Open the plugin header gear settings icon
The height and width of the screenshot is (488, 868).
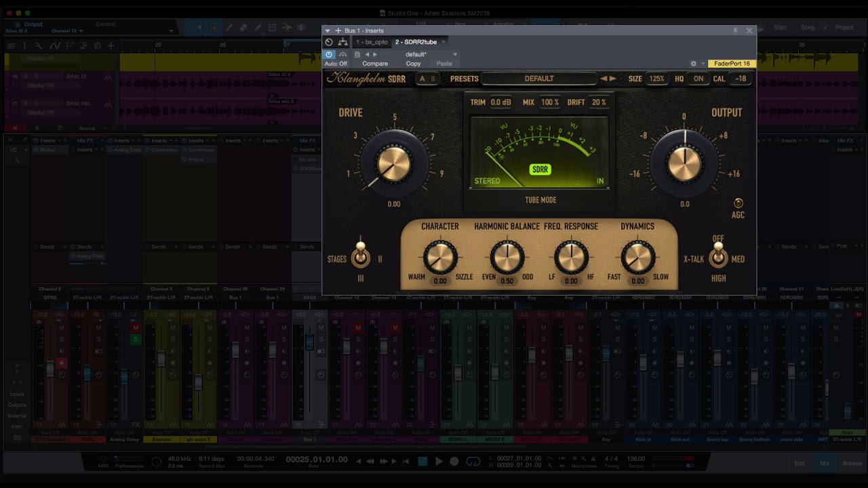pyautogui.click(x=693, y=64)
